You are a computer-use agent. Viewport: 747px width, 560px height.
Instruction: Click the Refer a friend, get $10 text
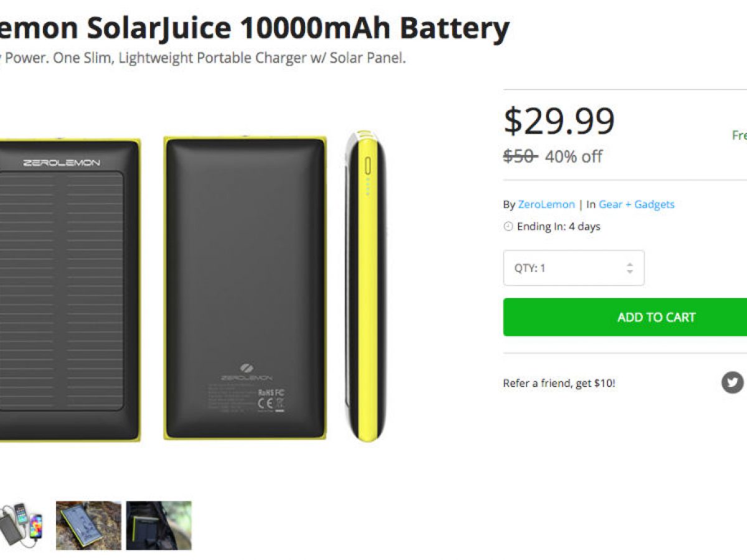(x=558, y=383)
